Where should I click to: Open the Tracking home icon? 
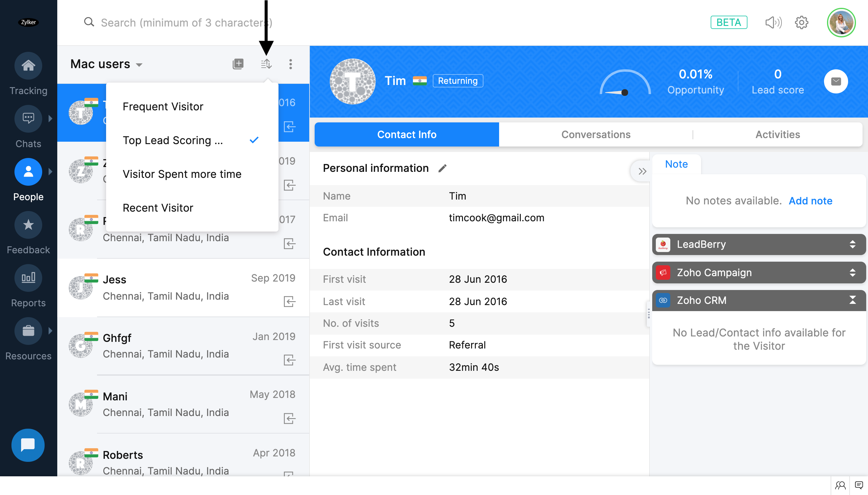(x=28, y=66)
